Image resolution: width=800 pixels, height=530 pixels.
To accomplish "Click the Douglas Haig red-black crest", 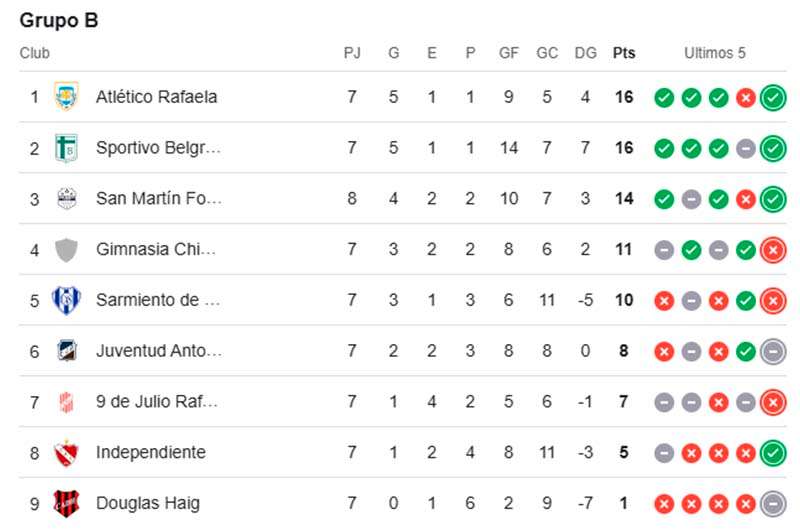I will pyautogui.click(x=66, y=503).
